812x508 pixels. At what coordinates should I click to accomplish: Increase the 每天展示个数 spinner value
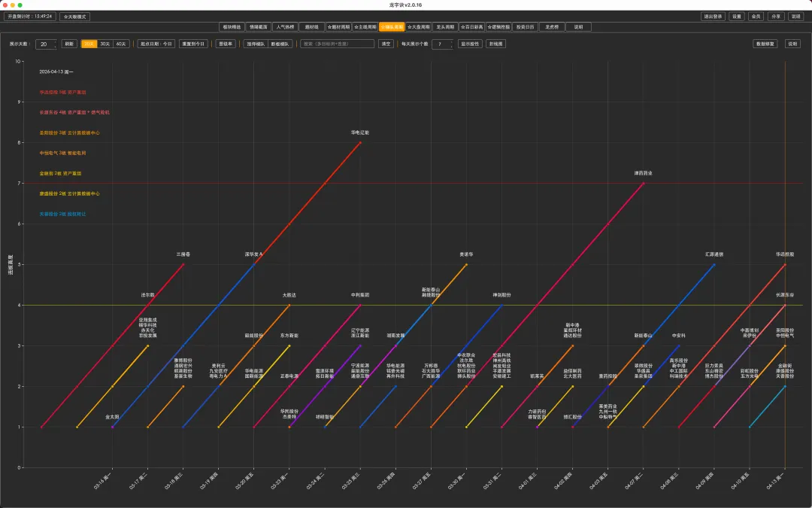click(452, 42)
